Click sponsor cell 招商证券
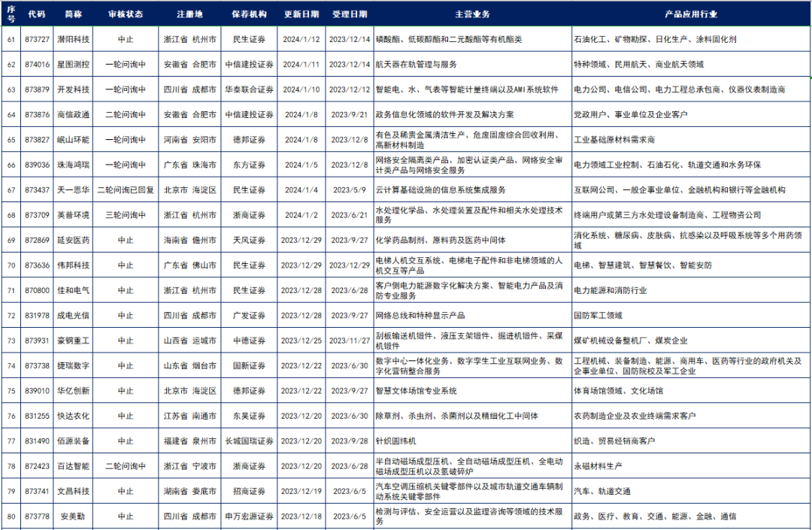The height and width of the screenshot is (530, 812). [x=249, y=491]
